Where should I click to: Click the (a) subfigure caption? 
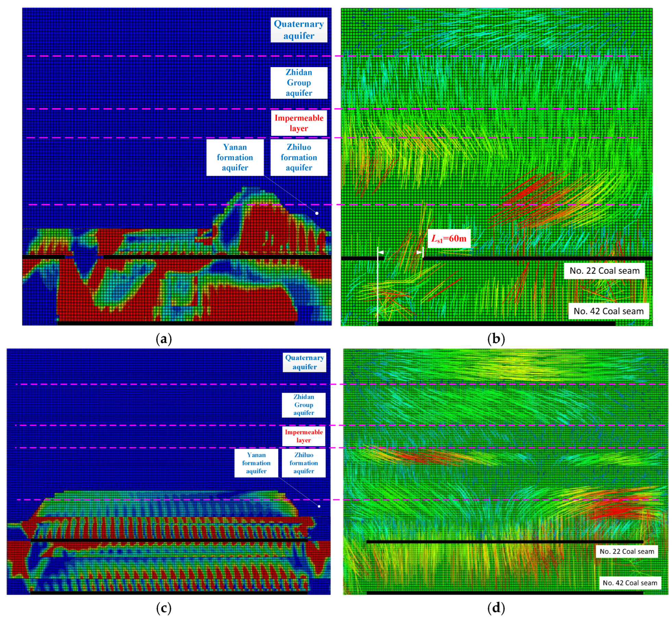coord(163,339)
